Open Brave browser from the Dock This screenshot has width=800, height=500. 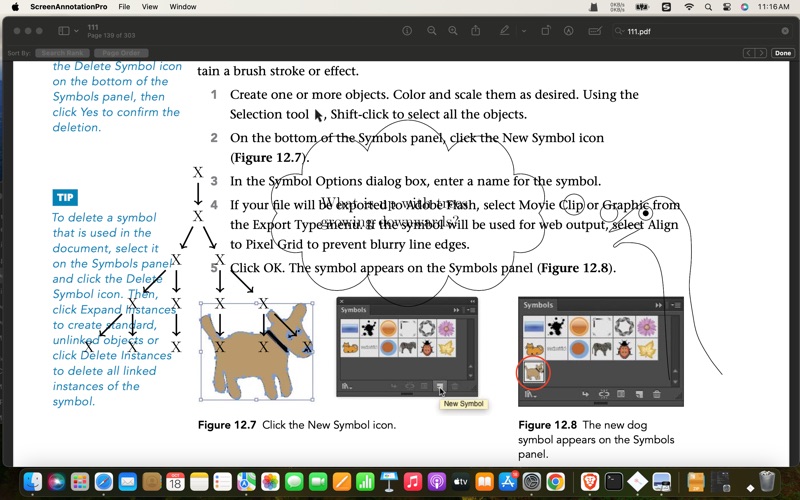[x=590, y=481]
